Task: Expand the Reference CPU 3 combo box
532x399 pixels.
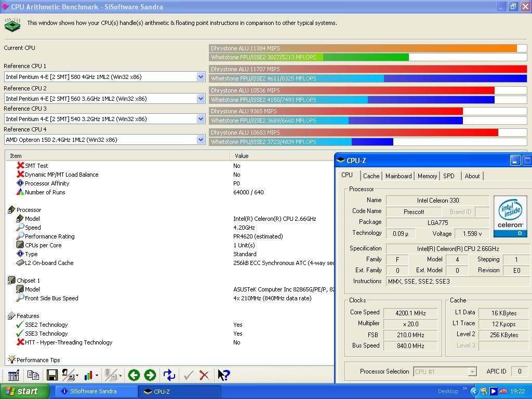Action: [201, 119]
